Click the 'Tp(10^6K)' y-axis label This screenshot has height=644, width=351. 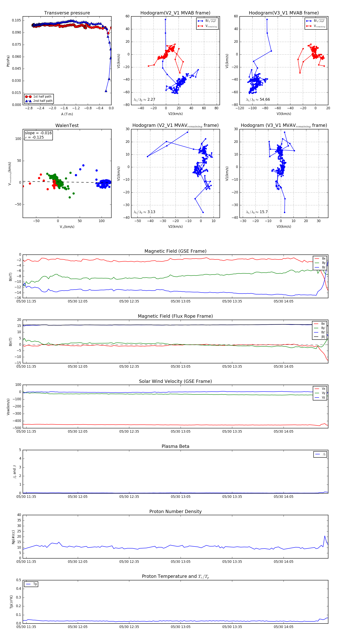click(11, 601)
